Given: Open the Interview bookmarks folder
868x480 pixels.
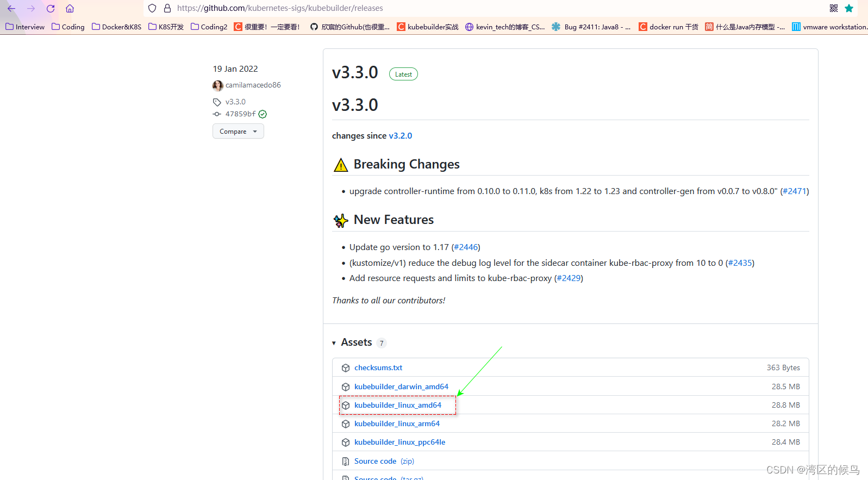Looking at the screenshot, I should pos(25,27).
